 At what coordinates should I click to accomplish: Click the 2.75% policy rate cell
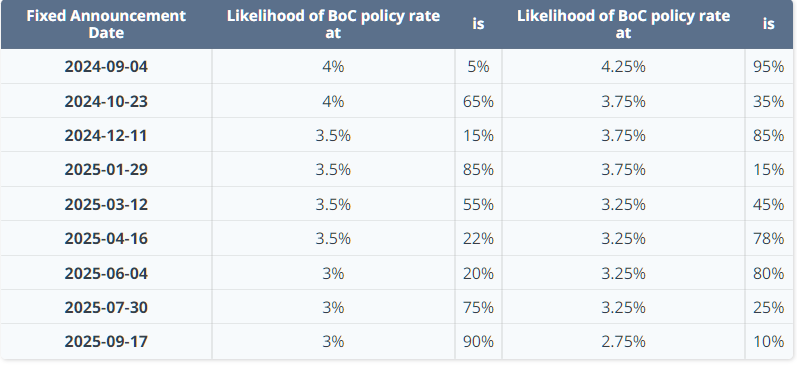623,341
